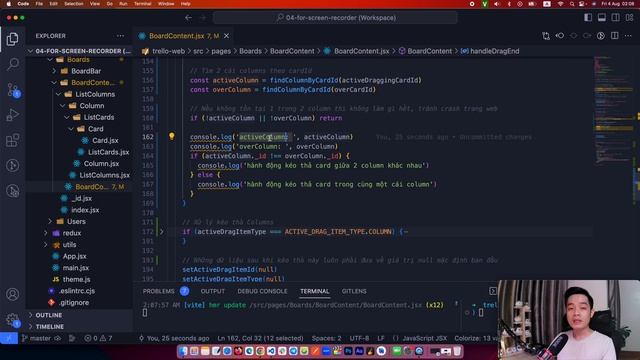Expand the BoardBar folder
The image size is (640, 360).
coord(54,71)
